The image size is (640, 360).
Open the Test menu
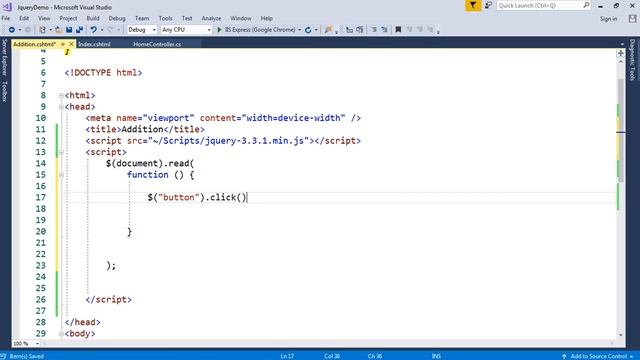(187, 18)
